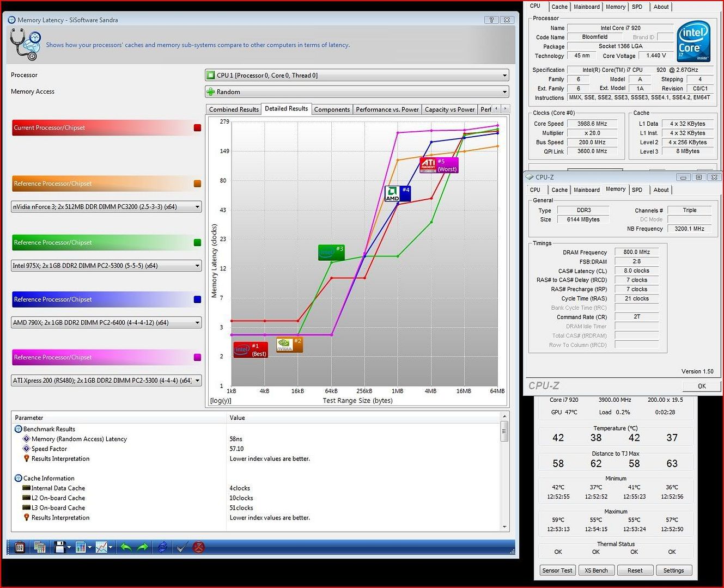Switch to the Components tab
Screen dimensions: 724x588
pyautogui.click(x=332, y=109)
